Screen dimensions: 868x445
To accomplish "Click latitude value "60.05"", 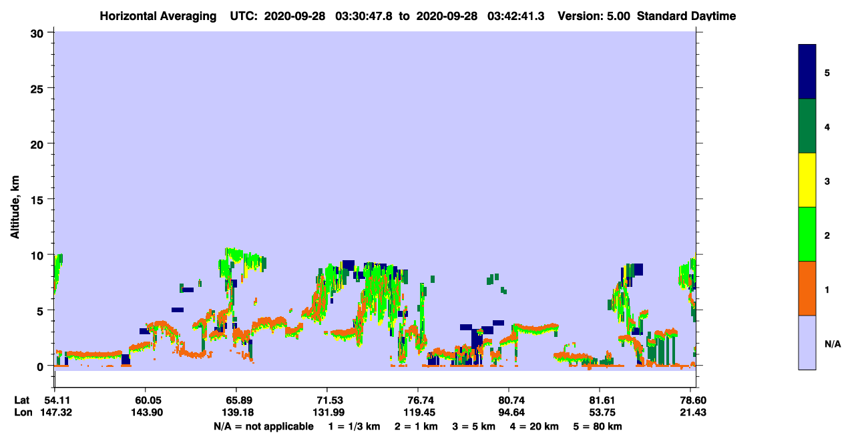I will tap(145, 400).
